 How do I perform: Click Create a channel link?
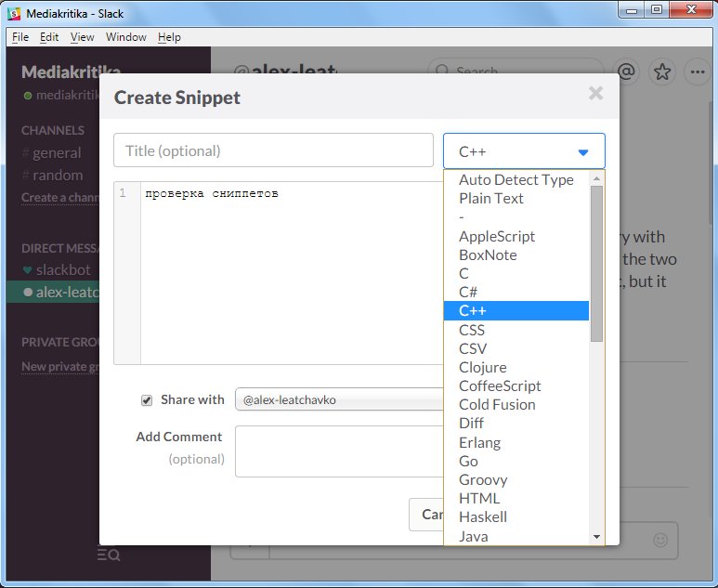[60, 197]
